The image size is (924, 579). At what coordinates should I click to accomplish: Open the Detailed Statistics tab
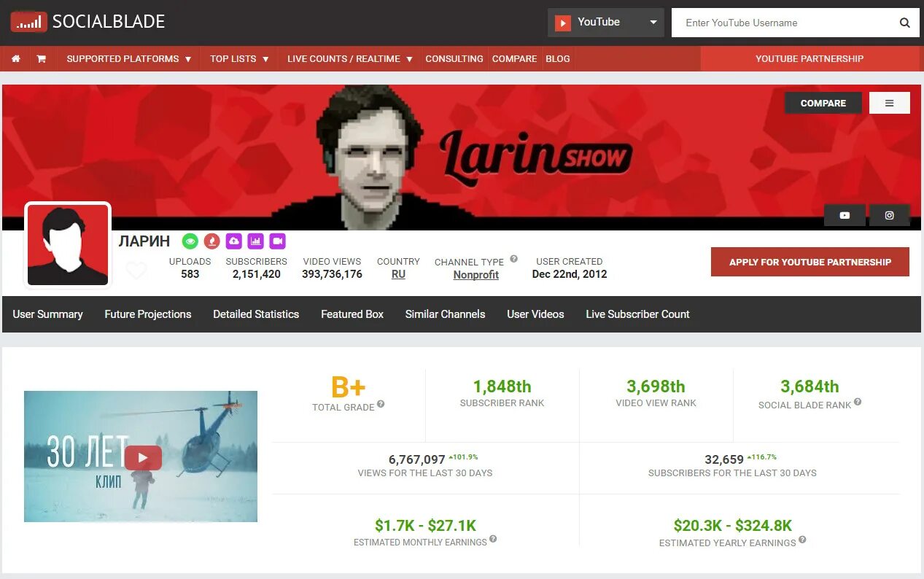click(x=256, y=314)
